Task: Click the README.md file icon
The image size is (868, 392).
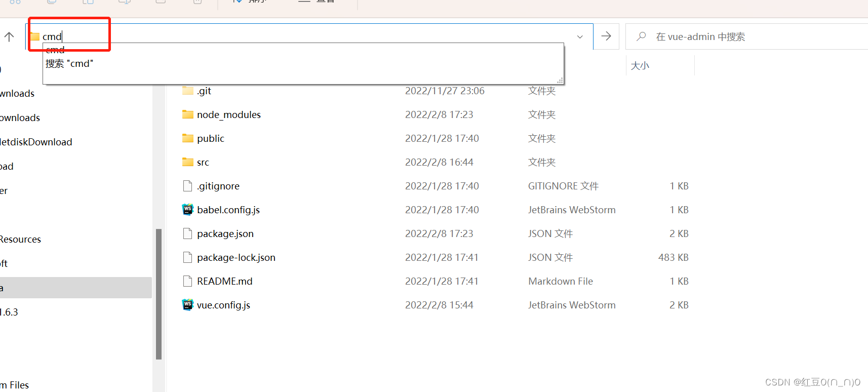Action: click(x=188, y=281)
